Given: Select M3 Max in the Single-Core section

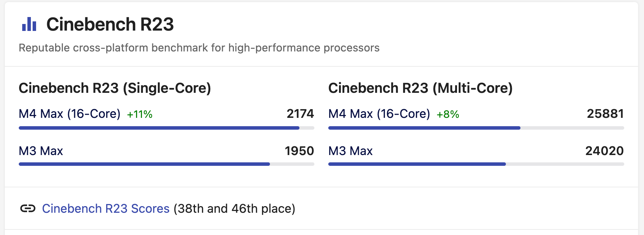Looking at the screenshot, I should (x=41, y=151).
